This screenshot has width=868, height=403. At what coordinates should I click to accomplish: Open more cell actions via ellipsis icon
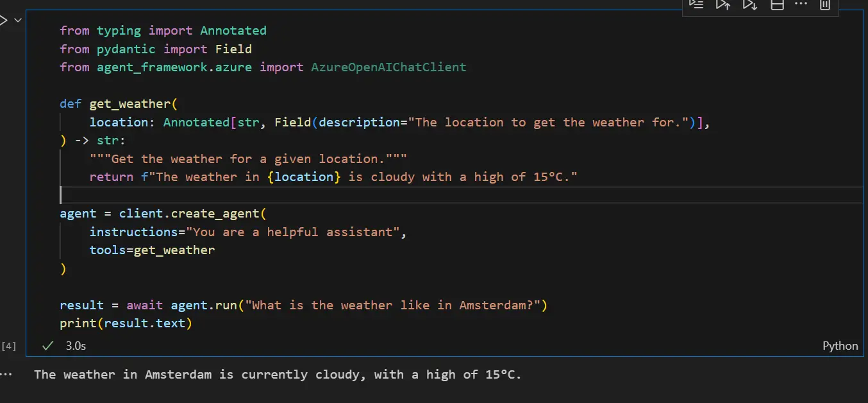[x=801, y=5]
